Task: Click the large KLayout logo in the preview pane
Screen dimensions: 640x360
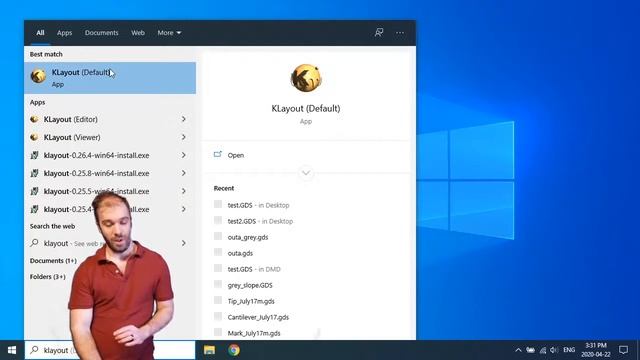Action: tap(306, 78)
